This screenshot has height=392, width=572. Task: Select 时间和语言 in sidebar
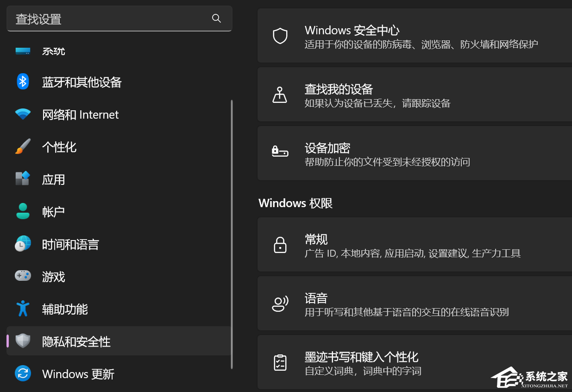[119, 244]
